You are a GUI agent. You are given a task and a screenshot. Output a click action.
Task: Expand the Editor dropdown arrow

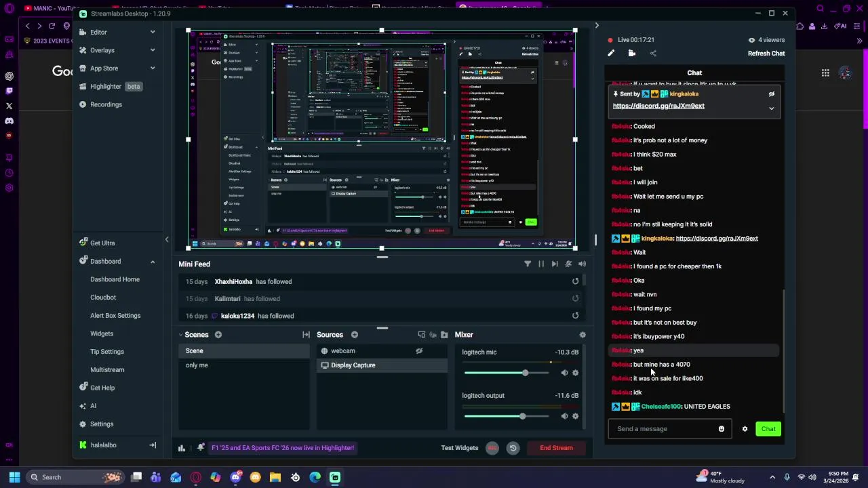pos(153,32)
